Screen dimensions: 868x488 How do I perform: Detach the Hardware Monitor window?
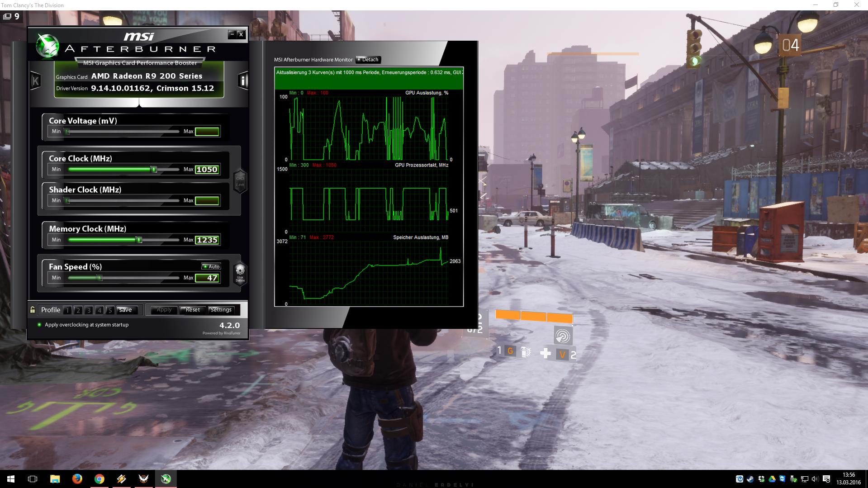coord(368,60)
